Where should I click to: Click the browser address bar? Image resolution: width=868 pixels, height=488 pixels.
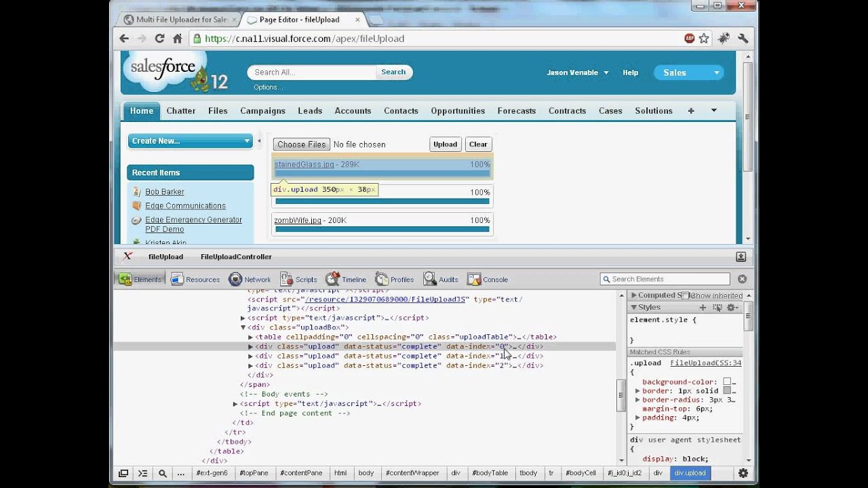[434, 39]
